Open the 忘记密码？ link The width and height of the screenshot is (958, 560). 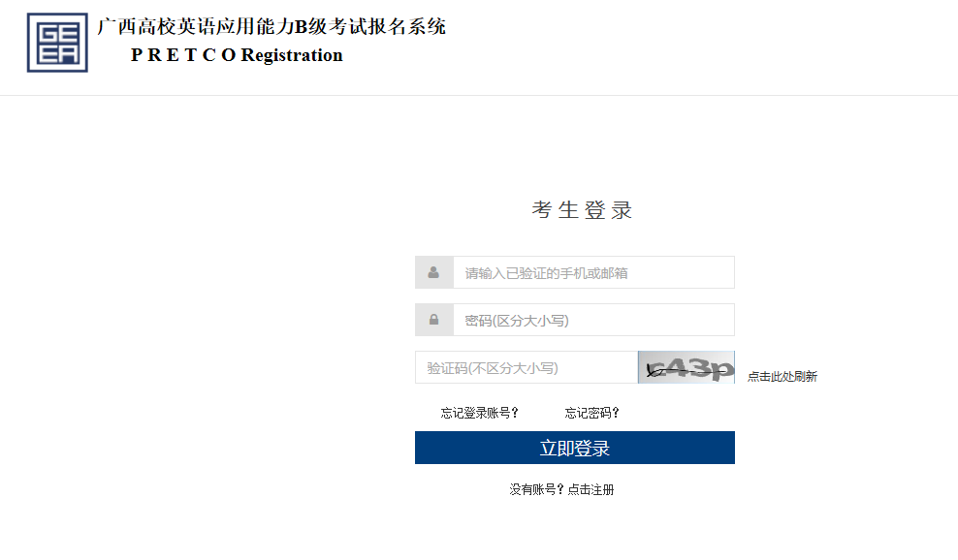click(592, 413)
